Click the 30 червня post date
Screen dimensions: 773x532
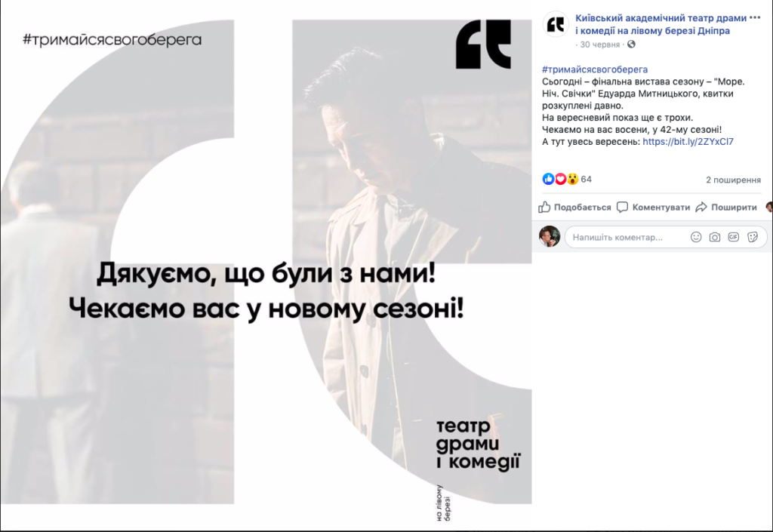(599, 45)
